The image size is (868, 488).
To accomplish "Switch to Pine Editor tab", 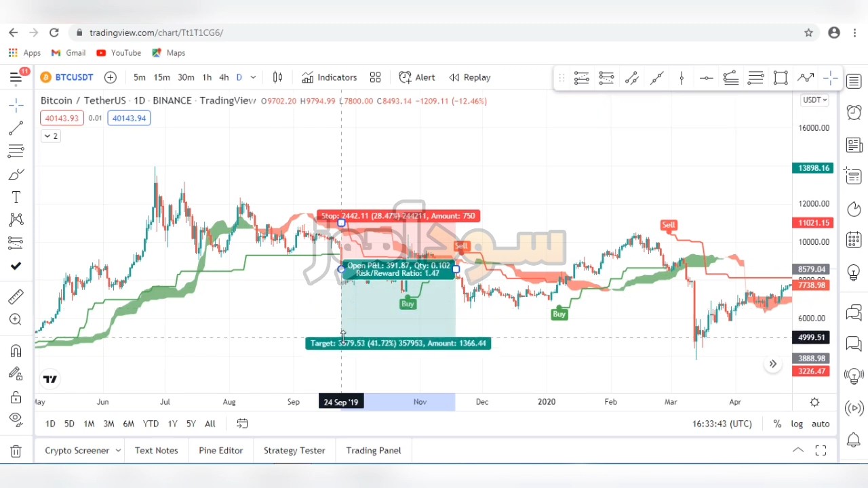I will point(220,450).
